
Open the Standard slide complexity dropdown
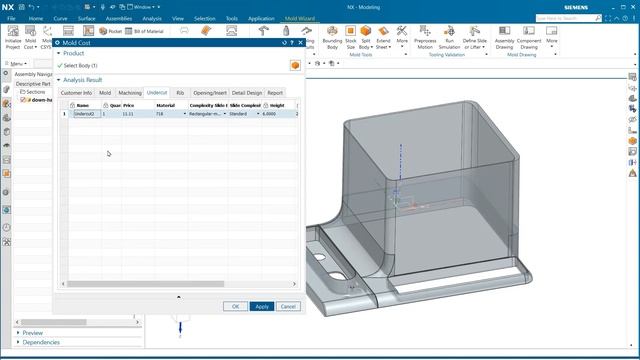258,114
